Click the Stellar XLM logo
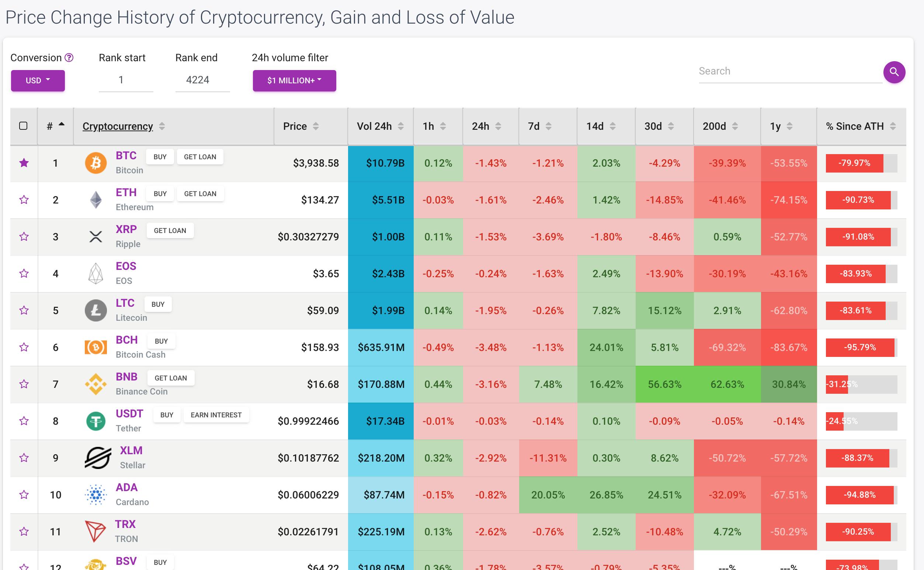The height and width of the screenshot is (570, 924). point(98,458)
